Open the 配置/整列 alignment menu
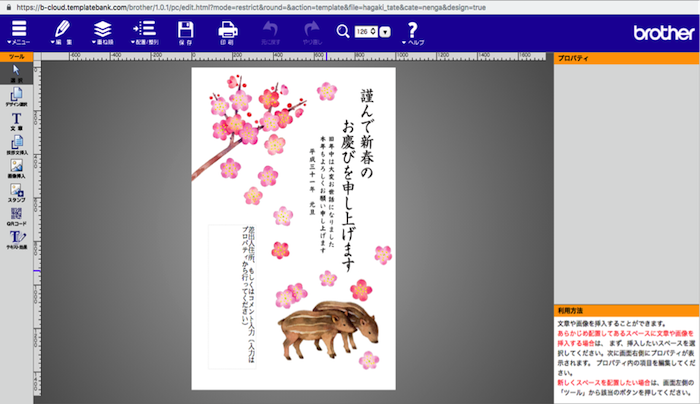The image size is (700, 404). click(145, 33)
